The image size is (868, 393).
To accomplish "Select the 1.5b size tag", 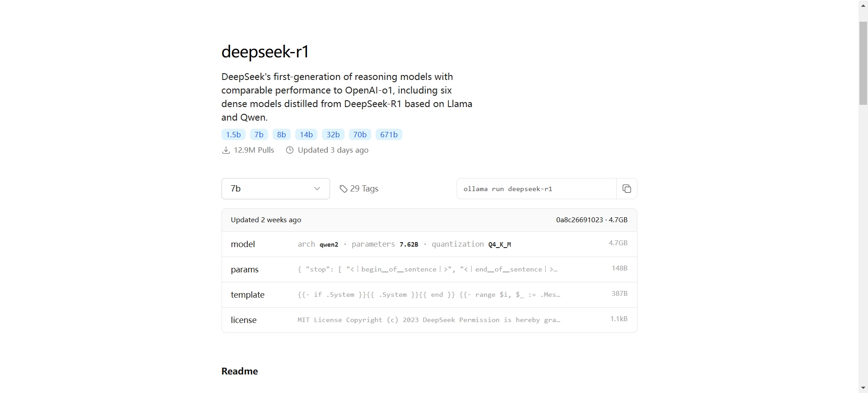I will click(233, 135).
